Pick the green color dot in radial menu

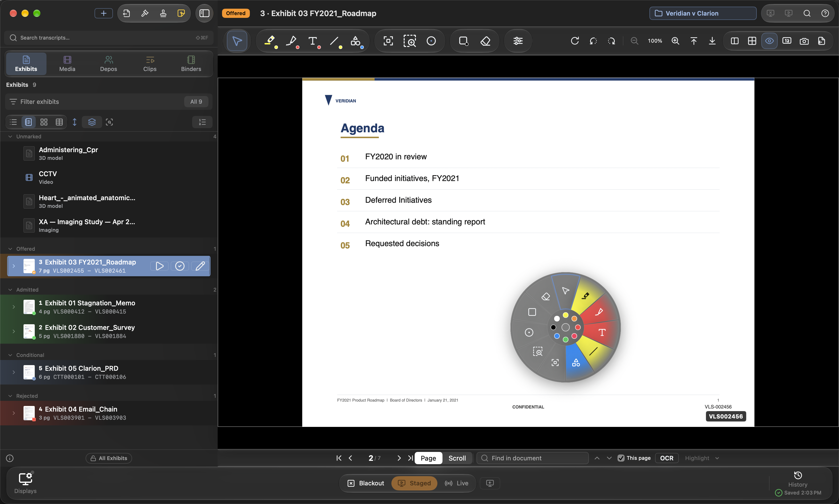point(565,340)
